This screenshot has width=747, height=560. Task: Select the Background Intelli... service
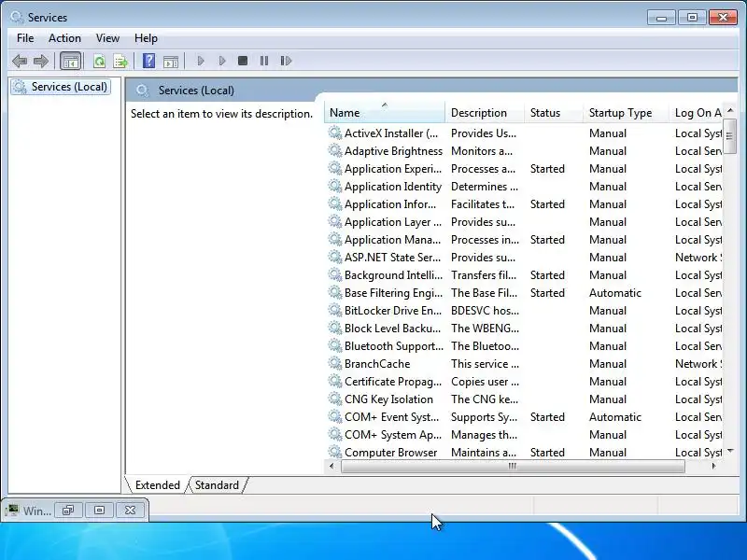(393, 274)
